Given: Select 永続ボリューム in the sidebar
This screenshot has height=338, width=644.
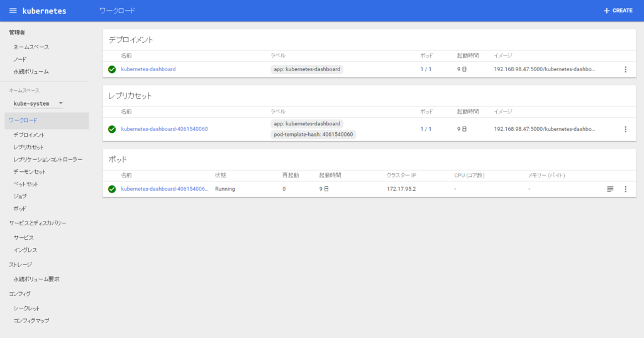Looking at the screenshot, I should click(x=31, y=72).
